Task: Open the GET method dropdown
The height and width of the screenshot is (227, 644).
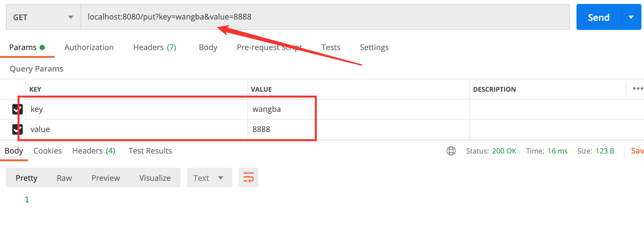Action: pos(43,17)
